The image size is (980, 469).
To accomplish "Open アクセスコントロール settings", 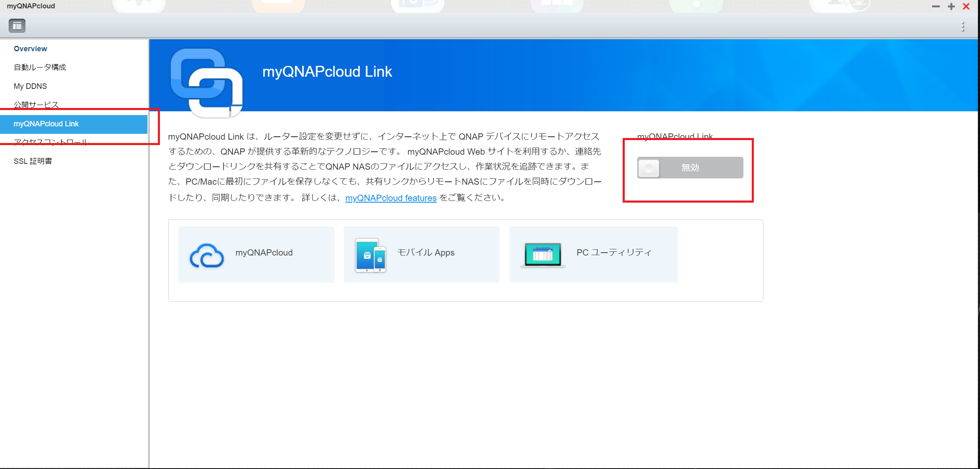I will pyautogui.click(x=51, y=142).
